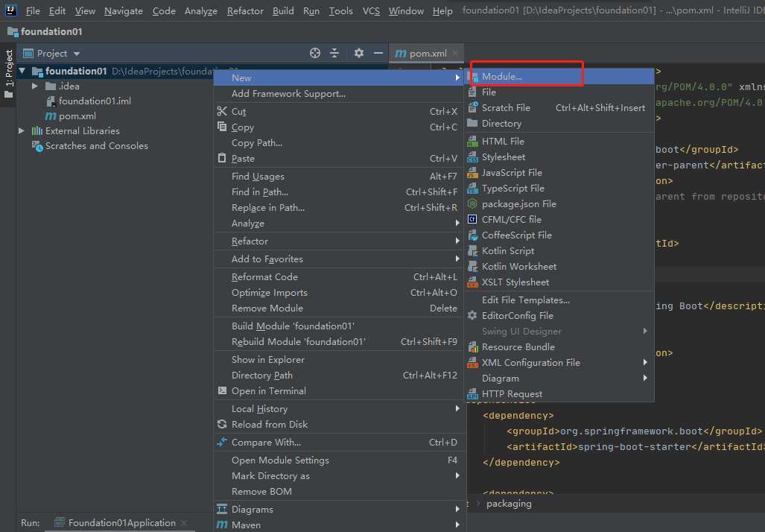
Task: Click the CoffeeScript File icon
Action: click(x=472, y=235)
